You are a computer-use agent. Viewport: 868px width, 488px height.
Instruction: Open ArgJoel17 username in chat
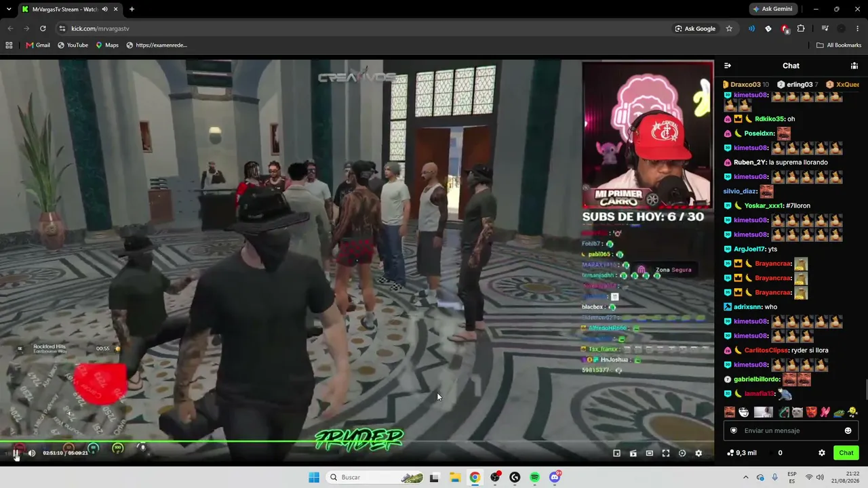pos(749,249)
